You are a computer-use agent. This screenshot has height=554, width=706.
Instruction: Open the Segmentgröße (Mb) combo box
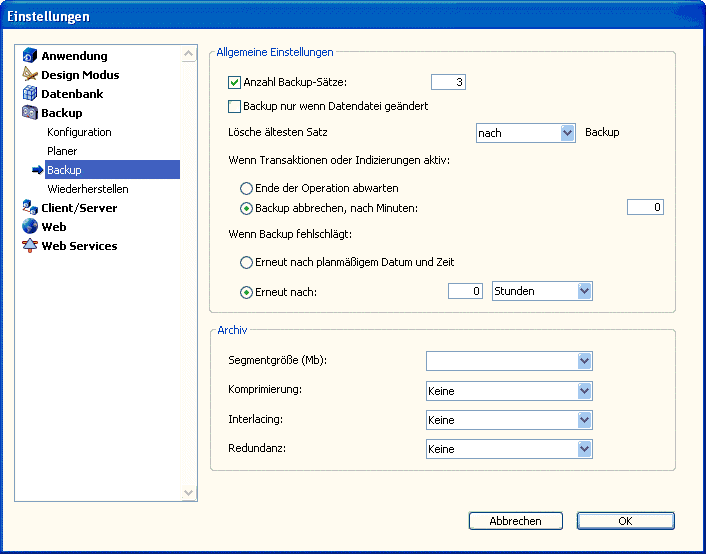point(585,361)
